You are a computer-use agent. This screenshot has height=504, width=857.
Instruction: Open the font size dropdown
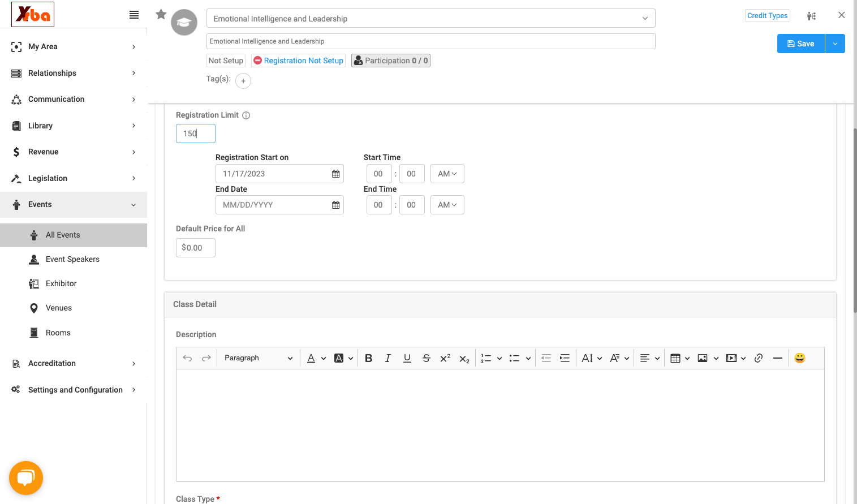592,358
